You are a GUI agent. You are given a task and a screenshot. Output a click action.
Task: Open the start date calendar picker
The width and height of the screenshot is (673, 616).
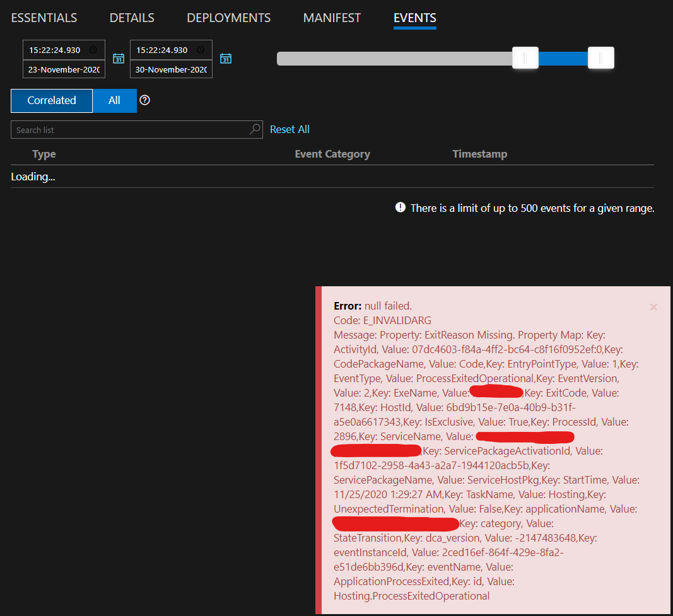click(118, 58)
